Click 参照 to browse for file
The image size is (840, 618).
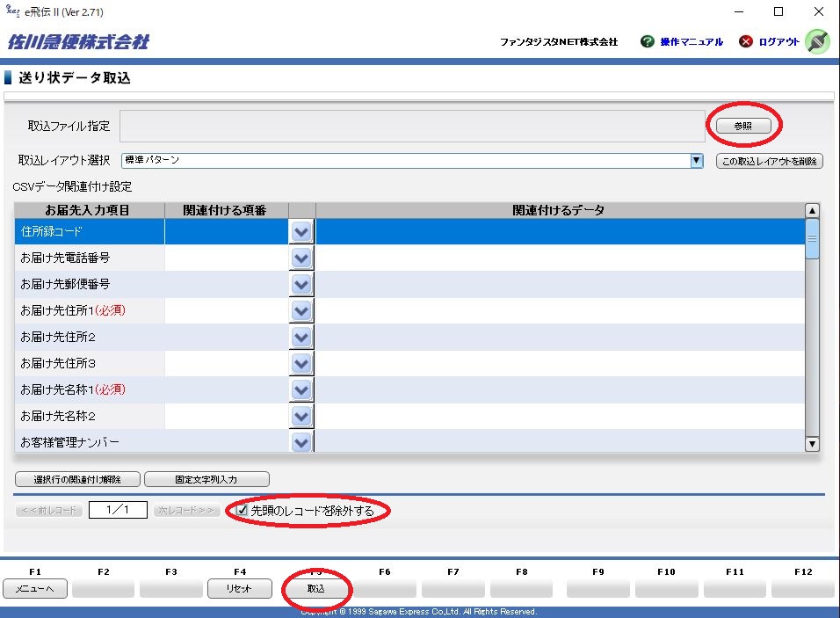click(743, 127)
